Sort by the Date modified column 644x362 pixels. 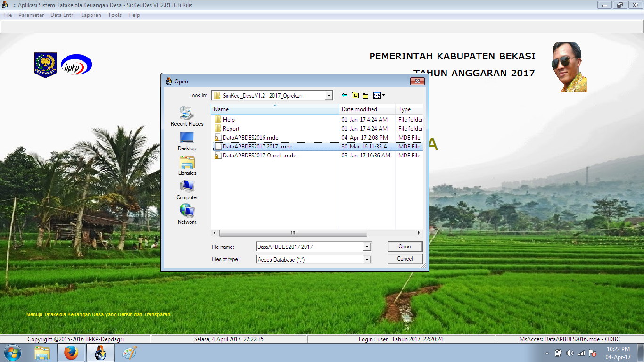point(367,109)
